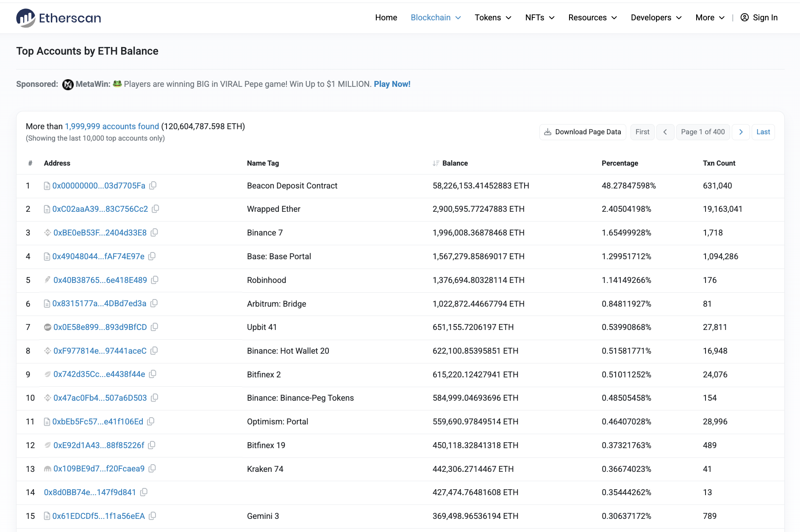This screenshot has width=800, height=532.
Task: Open the Bitfinex 2 address link
Action: click(99, 374)
